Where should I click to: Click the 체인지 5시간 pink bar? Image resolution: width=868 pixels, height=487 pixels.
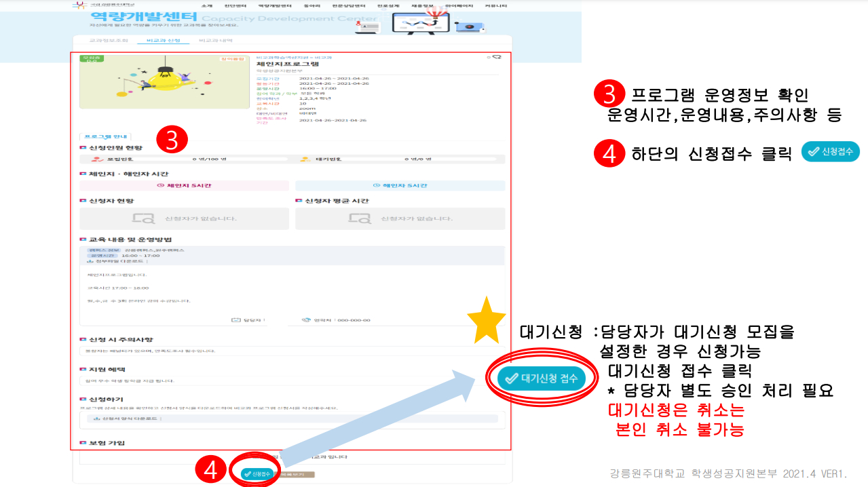184,185
